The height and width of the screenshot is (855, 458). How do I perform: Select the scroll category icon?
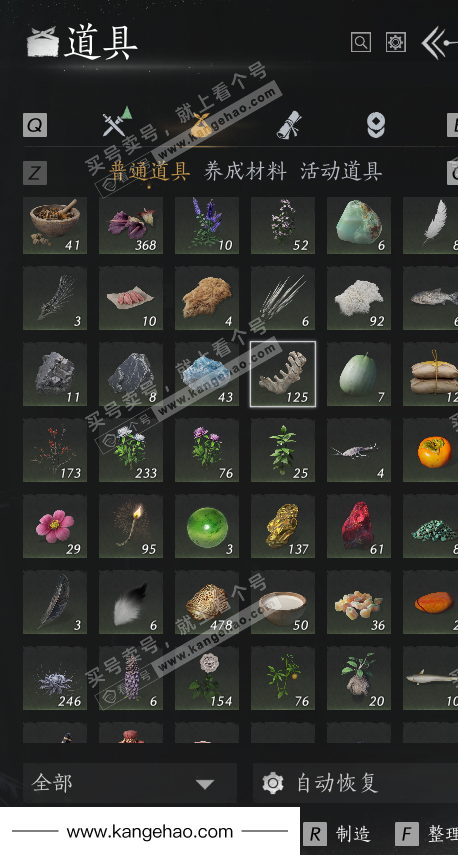289,124
